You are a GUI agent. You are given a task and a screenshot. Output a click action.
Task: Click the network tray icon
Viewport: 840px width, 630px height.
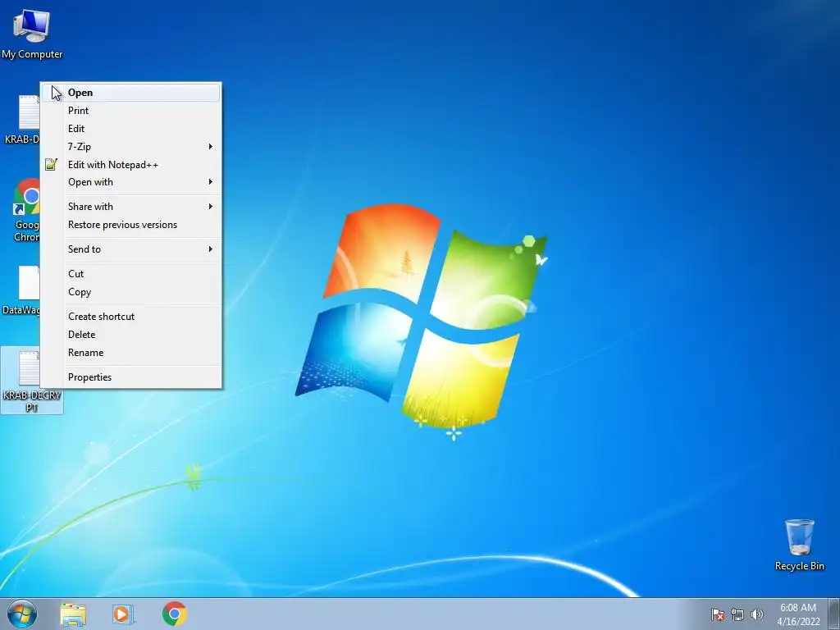pos(737,614)
